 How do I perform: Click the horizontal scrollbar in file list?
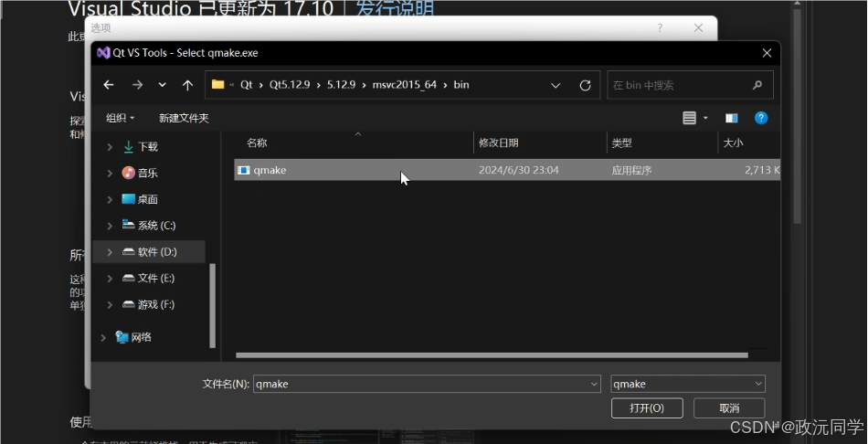(x=492, y=355)
